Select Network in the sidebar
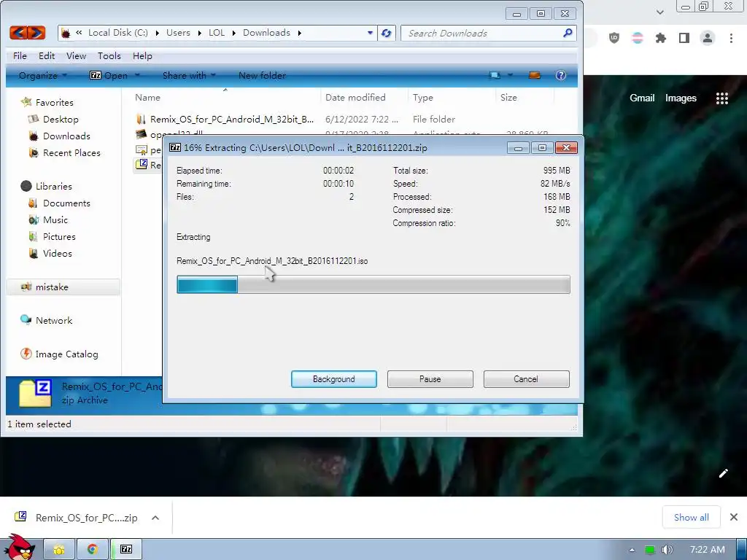Screen dimensions: 747x560 coord(54,321)
